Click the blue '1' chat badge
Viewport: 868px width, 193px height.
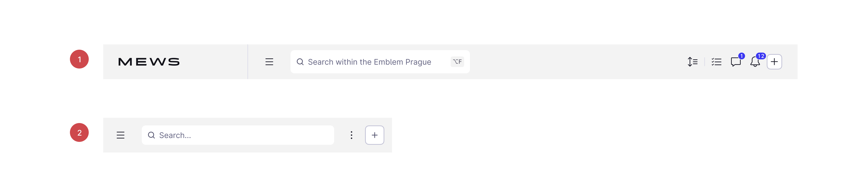tap(741, 56)
